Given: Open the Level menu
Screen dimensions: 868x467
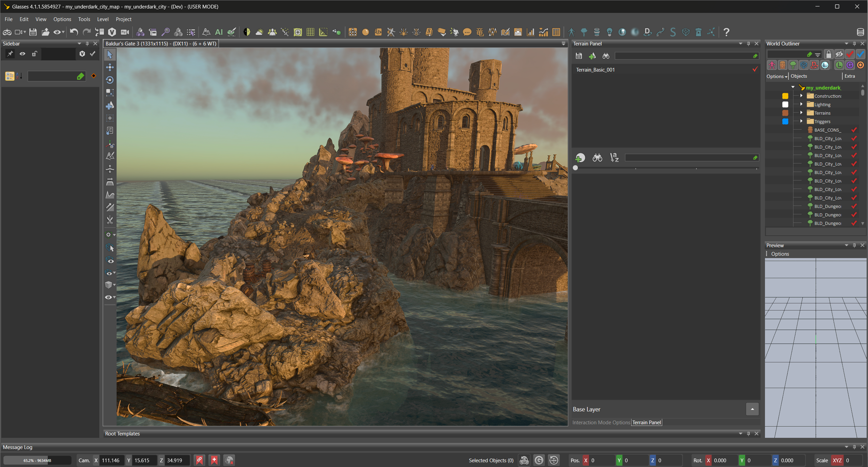Looking at the screenshot, I should coord(103,19).
